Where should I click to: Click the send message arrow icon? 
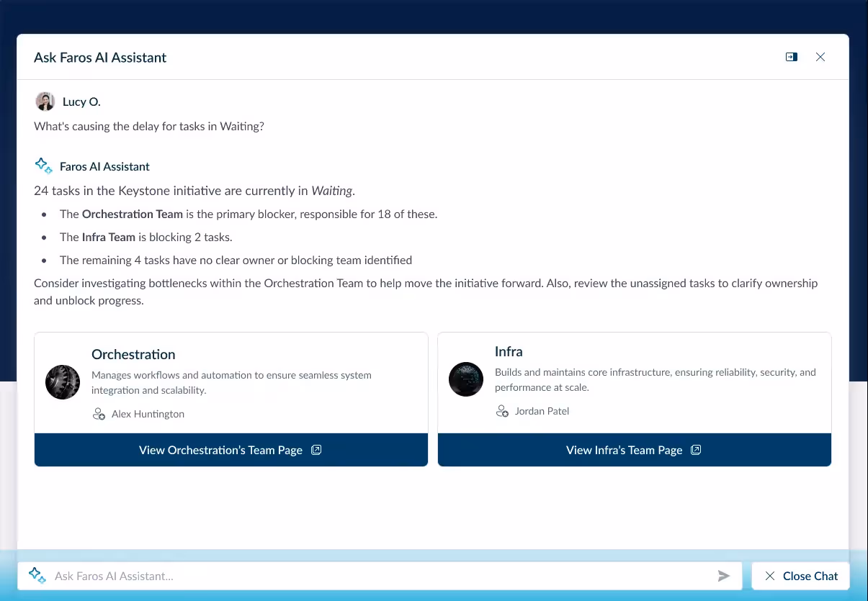(725, 576)
